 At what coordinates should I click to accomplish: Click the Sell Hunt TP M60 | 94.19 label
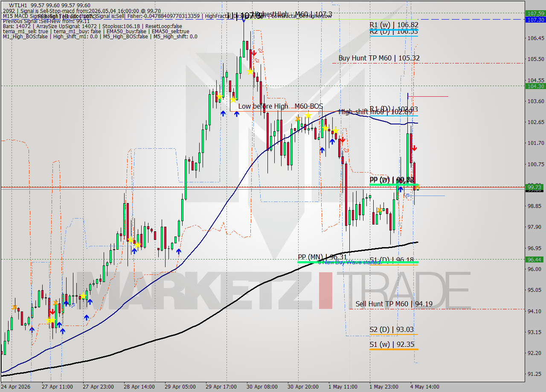point(394,304)
